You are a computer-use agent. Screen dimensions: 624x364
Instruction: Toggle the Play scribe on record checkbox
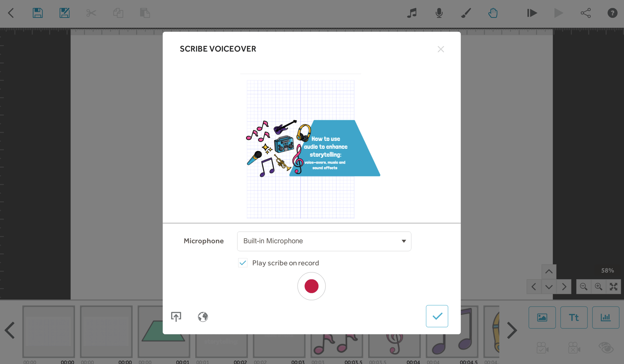tap(243, 263)
